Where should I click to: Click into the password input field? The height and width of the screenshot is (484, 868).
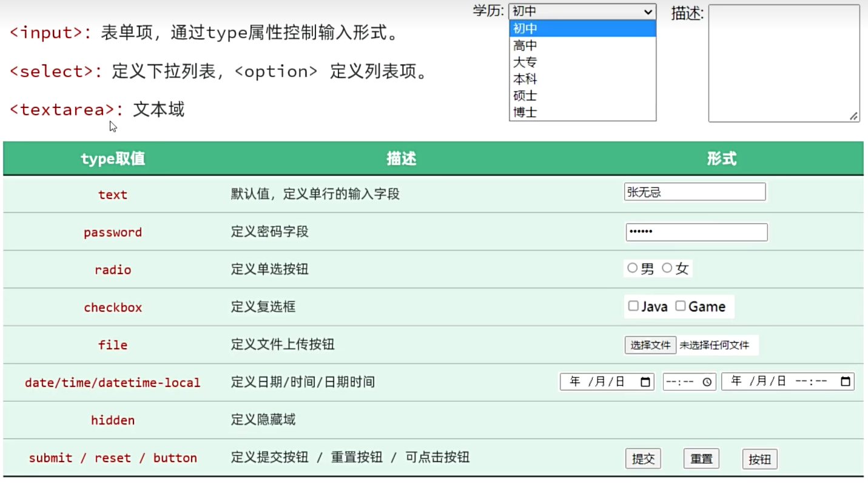(696, 232)
